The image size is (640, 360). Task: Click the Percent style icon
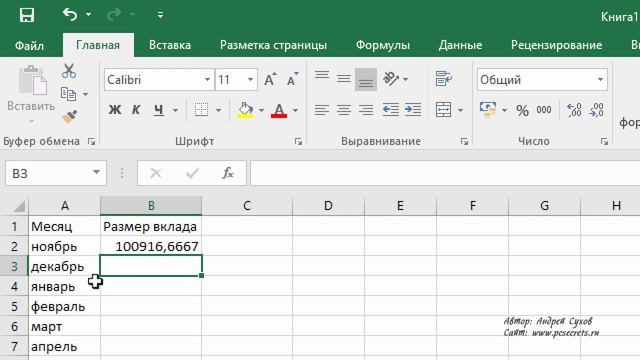tap(522, 110)
